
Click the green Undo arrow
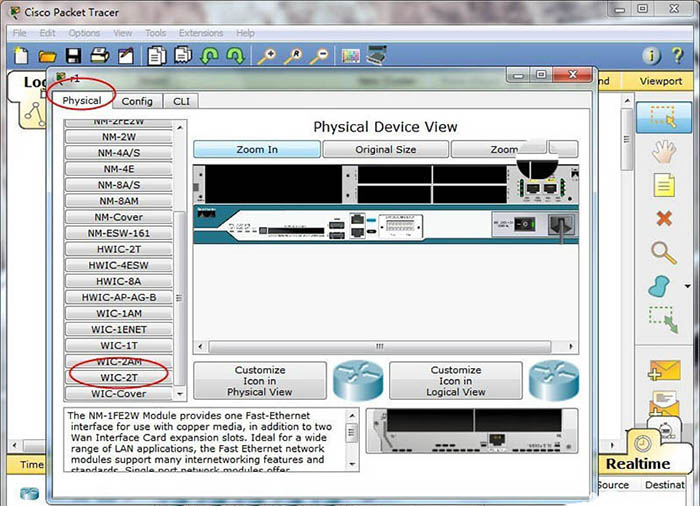point(209,56)
